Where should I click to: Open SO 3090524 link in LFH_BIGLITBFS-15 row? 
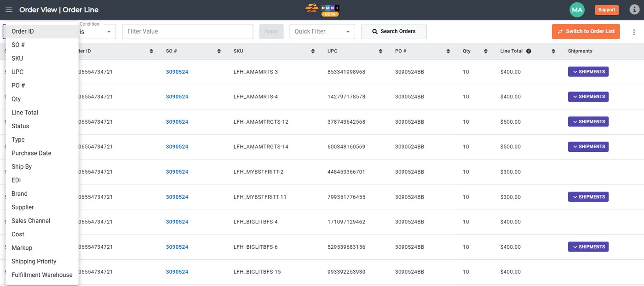tap(177, 272)
